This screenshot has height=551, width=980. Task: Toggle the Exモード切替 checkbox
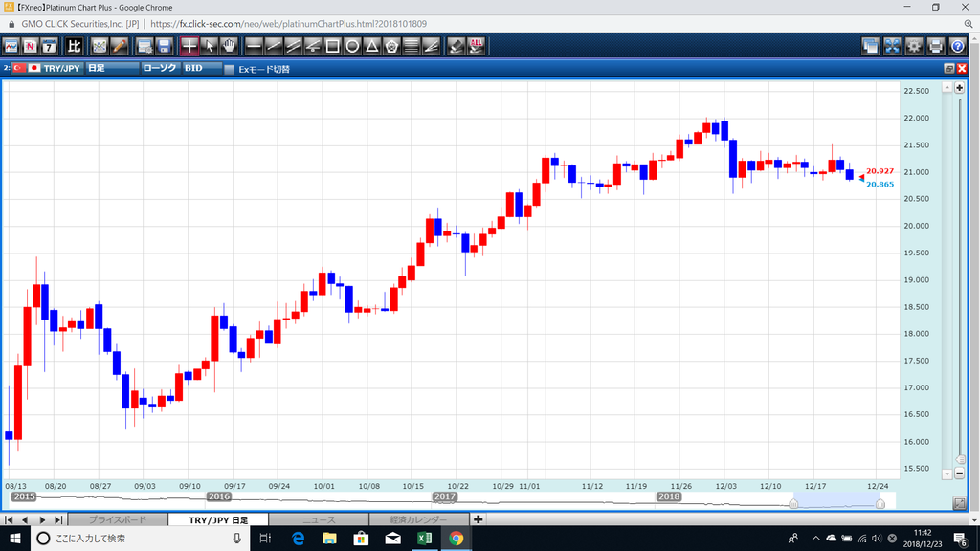230,69
